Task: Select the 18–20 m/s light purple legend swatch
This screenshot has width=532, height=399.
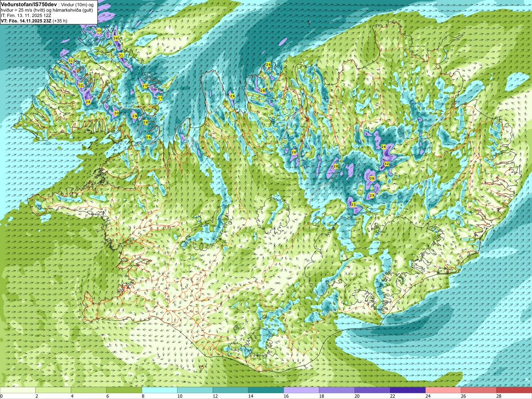Action: click(337, 390)
